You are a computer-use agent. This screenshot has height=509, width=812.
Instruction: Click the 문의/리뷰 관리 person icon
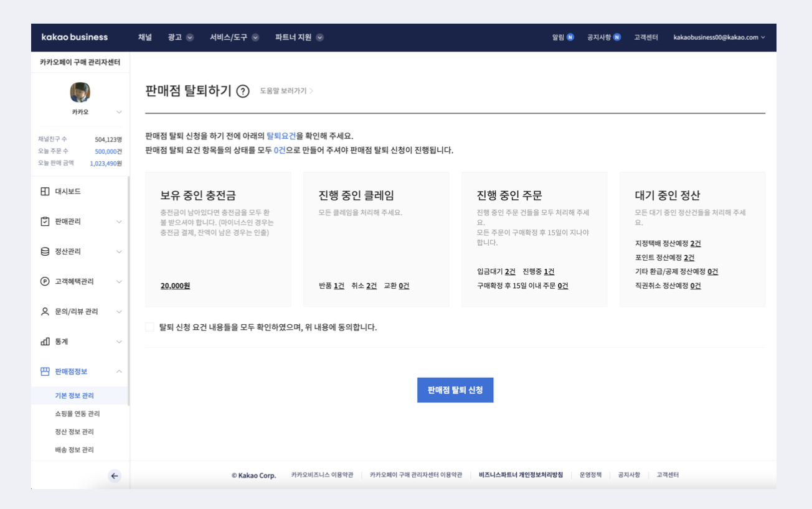click(x=45, y=312)
